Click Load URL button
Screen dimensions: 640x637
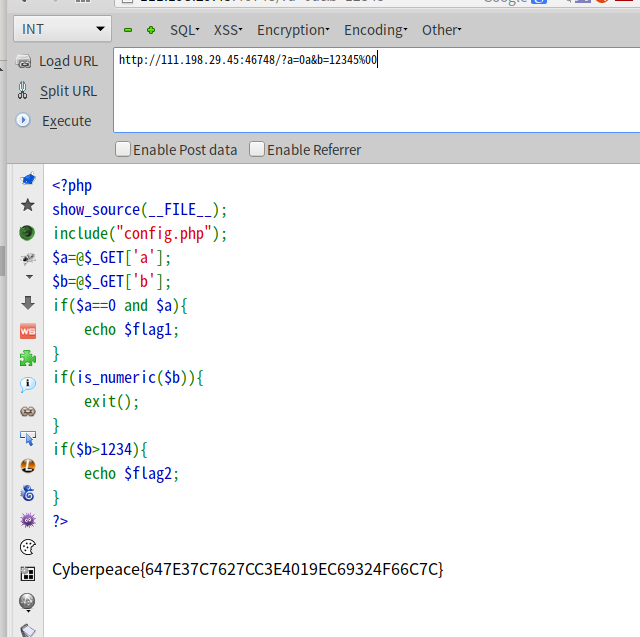coord(58,61)
